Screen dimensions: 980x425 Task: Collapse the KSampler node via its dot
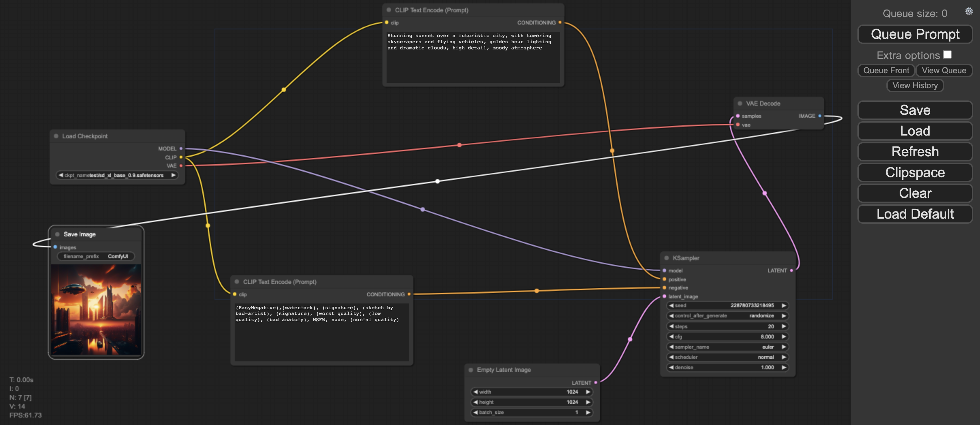tap(666, 258)
